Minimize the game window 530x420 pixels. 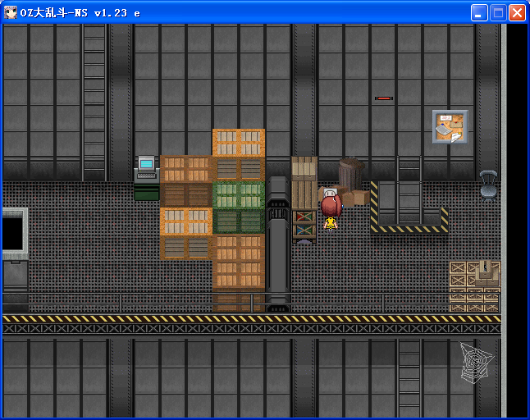click(x=479, y=13)
